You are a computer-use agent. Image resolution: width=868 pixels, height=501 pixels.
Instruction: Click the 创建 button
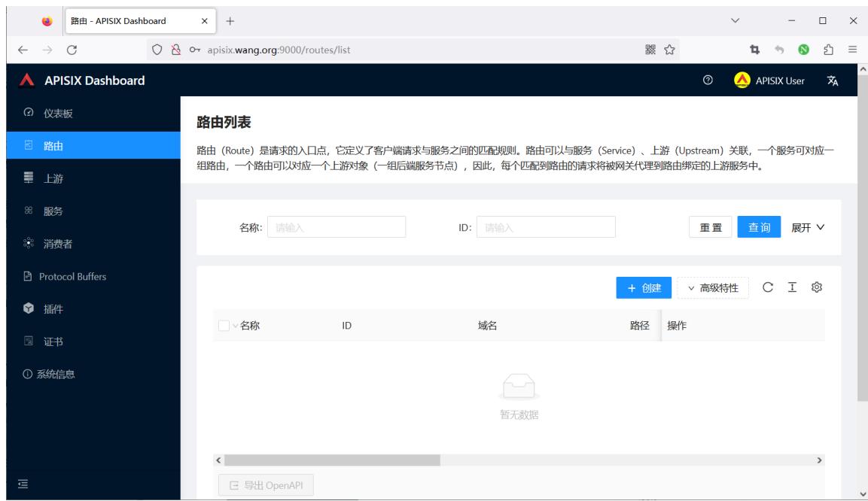pyautogui.click(x=644, y=288)
